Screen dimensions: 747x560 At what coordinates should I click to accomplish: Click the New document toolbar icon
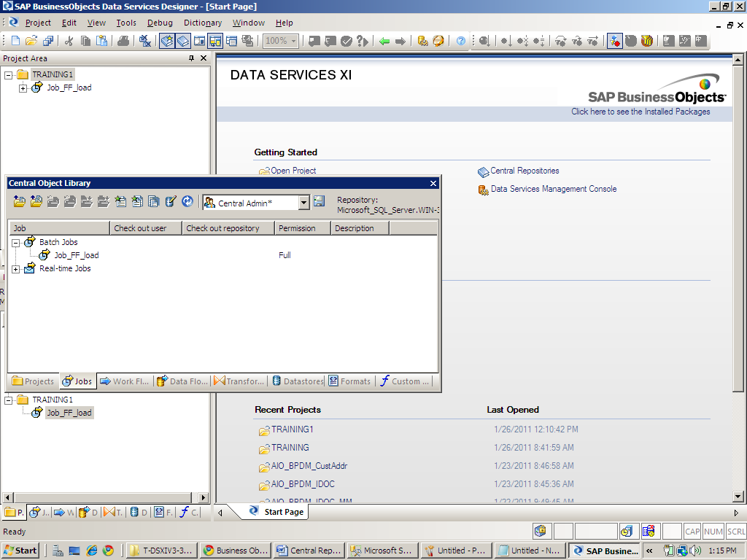[x=16, y=41]
